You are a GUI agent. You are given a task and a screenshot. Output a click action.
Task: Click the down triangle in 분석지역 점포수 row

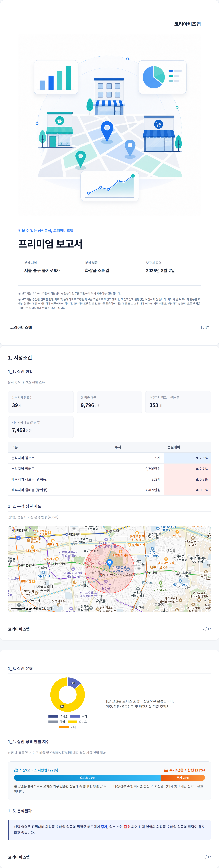pyautogui.click(x=197, y=458)
